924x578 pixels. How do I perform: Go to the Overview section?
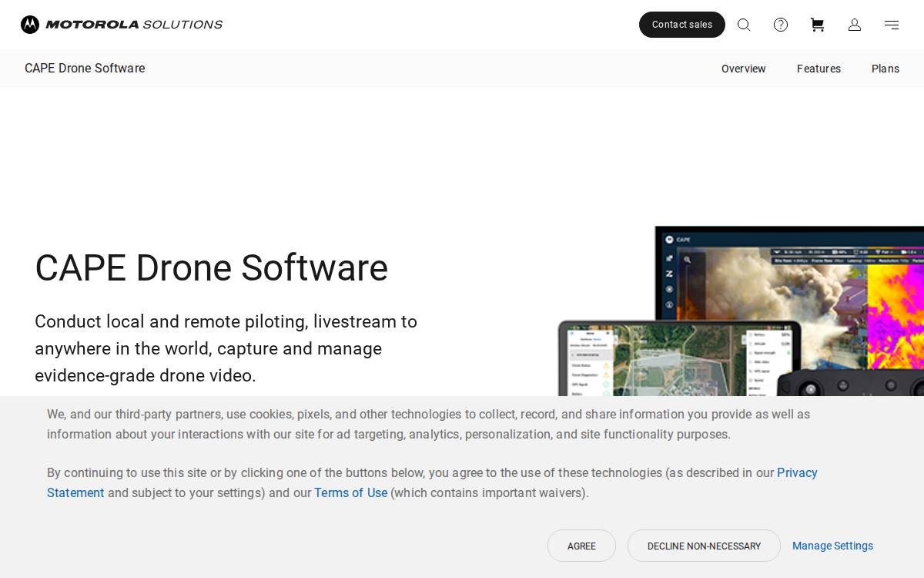(744, 69)
